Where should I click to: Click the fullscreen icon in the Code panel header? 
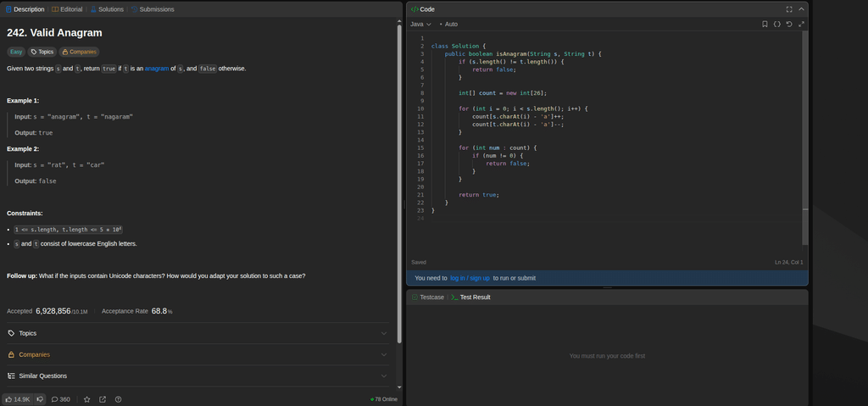[x=789, y=9]
